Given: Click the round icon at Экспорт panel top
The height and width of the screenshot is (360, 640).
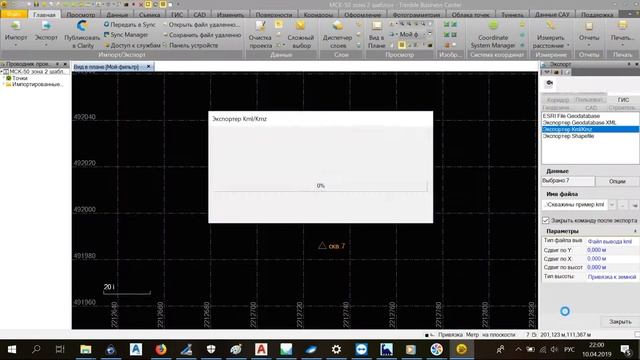Looking at the screenshot, I should point(549,84).
